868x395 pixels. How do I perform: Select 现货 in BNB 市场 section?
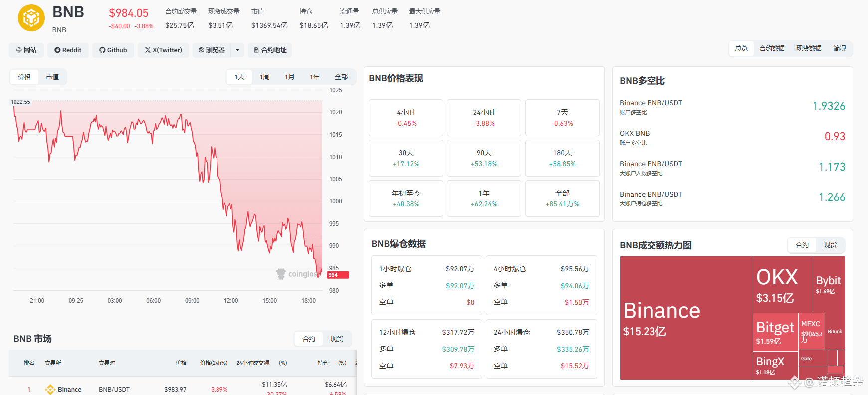337,339
